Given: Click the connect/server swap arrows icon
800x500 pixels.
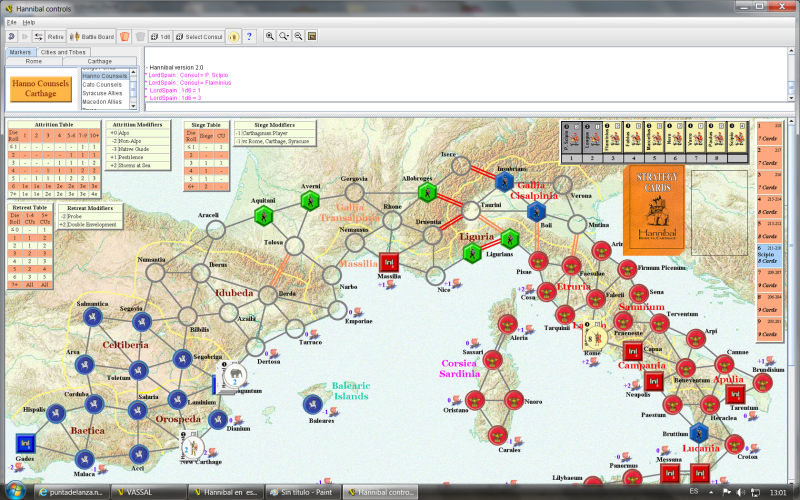Looking at the screenshot, I should point(38,36).
